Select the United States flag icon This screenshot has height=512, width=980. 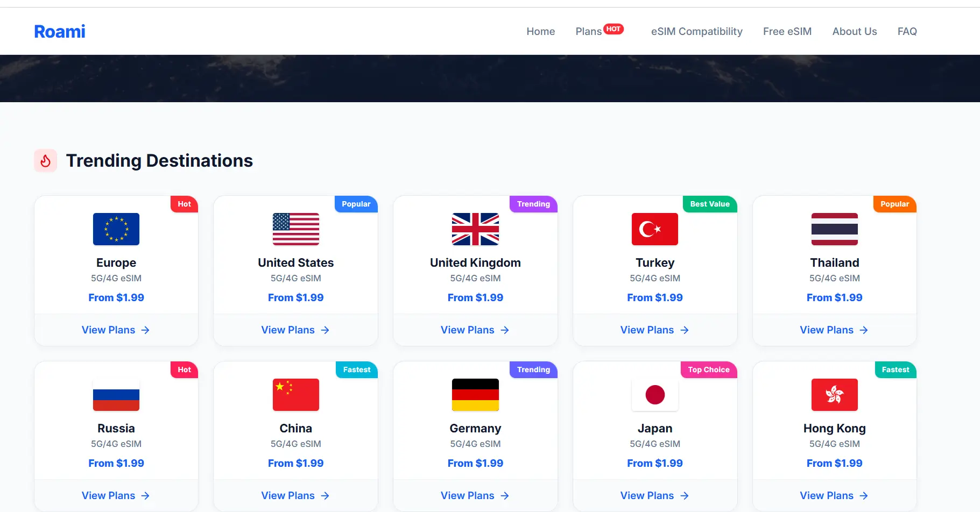click(295, 229)
